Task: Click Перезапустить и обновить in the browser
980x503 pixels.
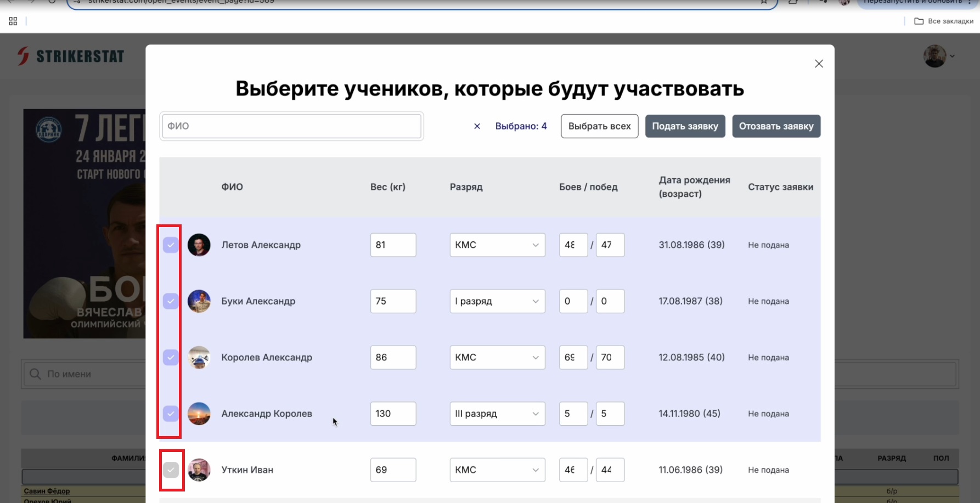Action: (x=913, y=2)
